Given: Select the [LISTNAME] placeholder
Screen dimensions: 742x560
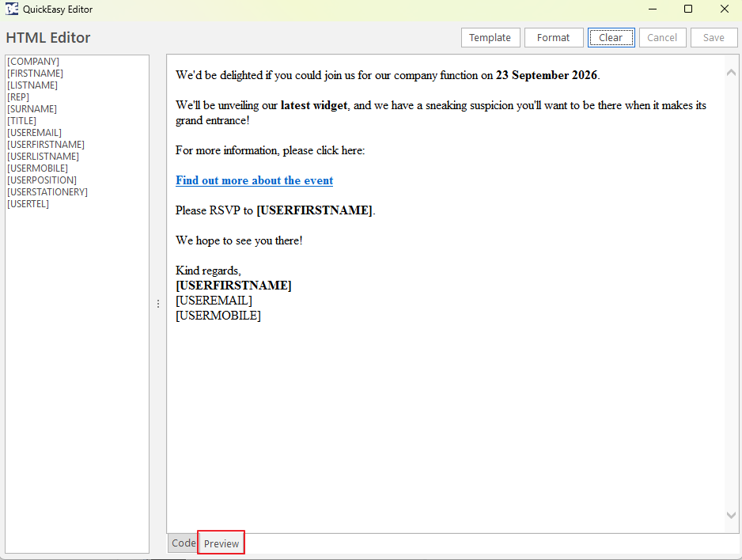Looking at the screenshot, I should 32,85.
